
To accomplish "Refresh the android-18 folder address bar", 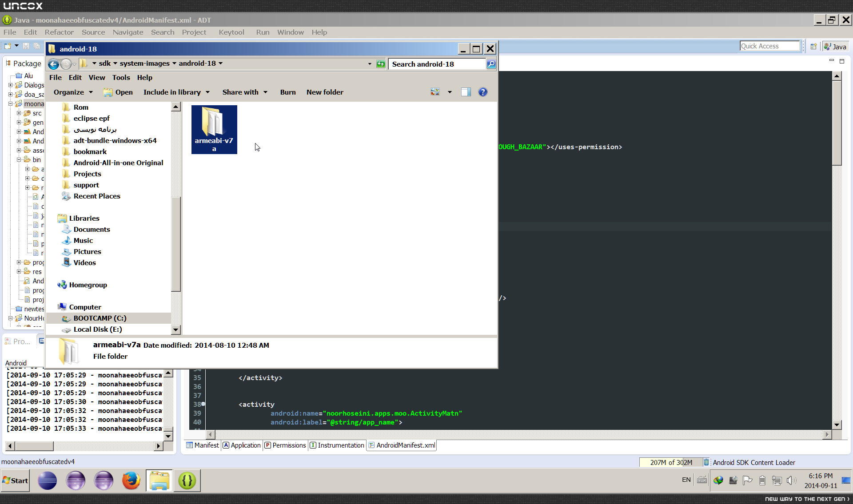I will tap(381, 64).
